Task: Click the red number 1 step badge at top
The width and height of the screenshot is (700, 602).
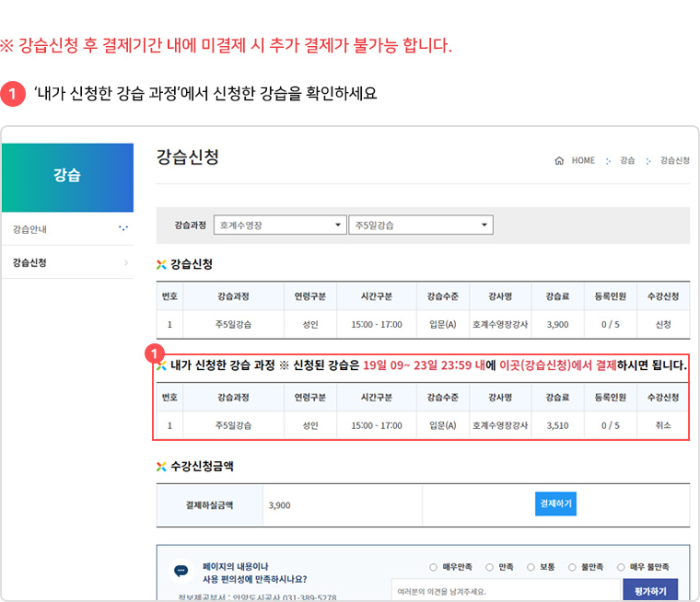Action: click(x=12, y=93)
